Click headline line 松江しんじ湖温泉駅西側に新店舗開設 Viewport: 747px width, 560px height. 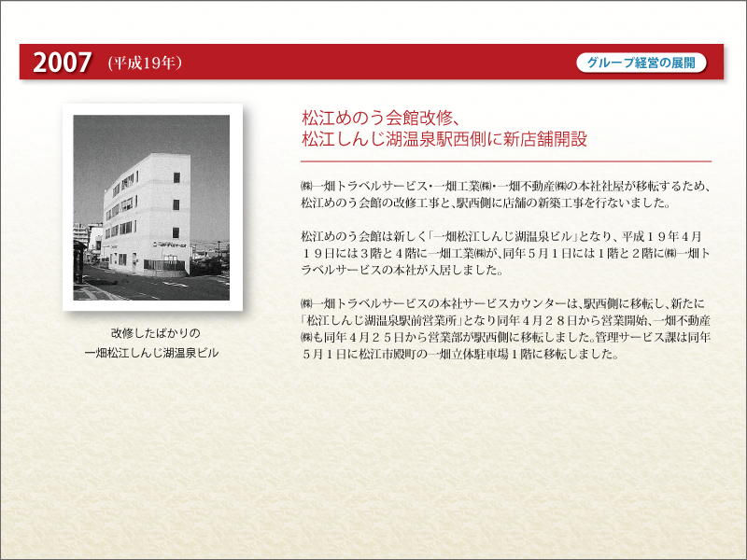point(444,139)
